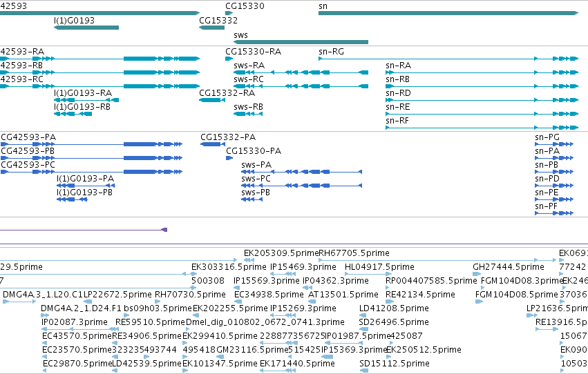This screenshot has height=374, width=588.
Task: Select CDS CG42593-PC
Action: (x=91, y=172)
